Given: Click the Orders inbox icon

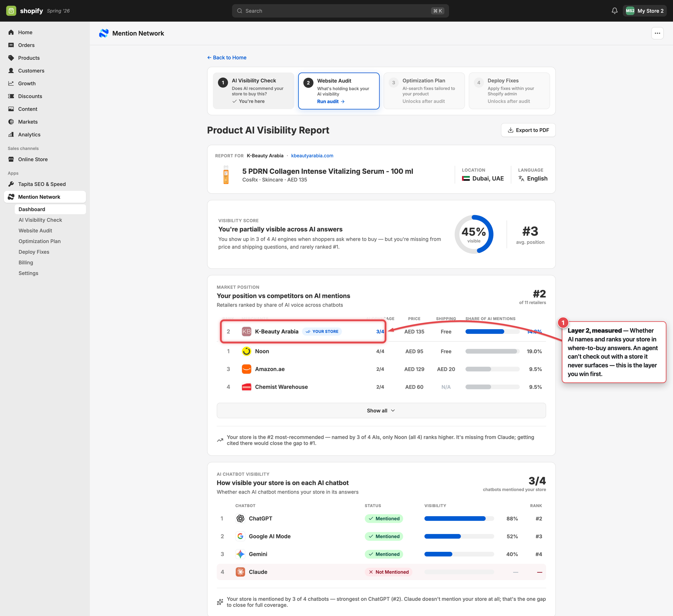Looking at the screenshot, I should click(11, 45).
